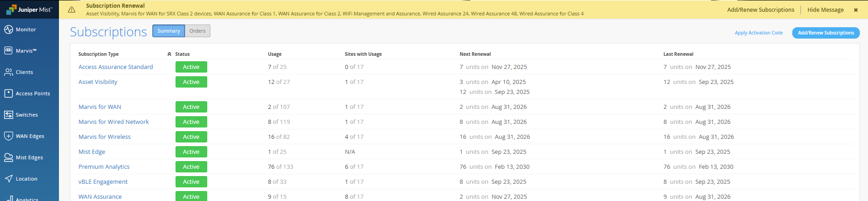This screenshot has height=201, width=868.
Task: Switch to the Orders tab
Action: (x=197, y=31)
